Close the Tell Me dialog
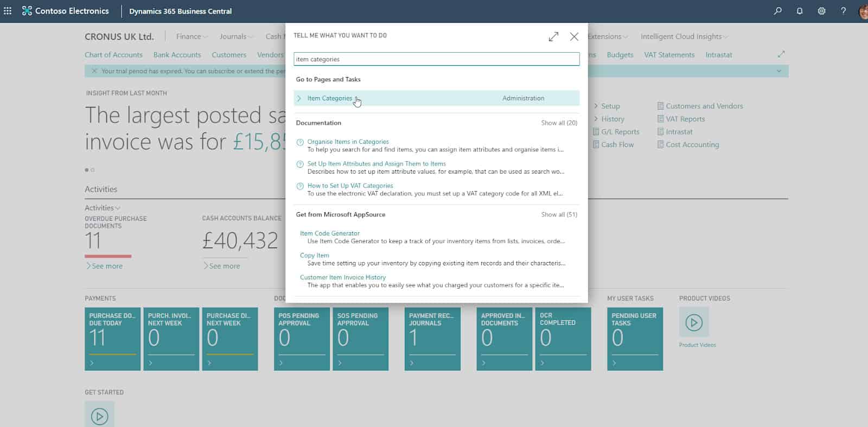This screenshot has width=868, height=427. coord(574,36)
